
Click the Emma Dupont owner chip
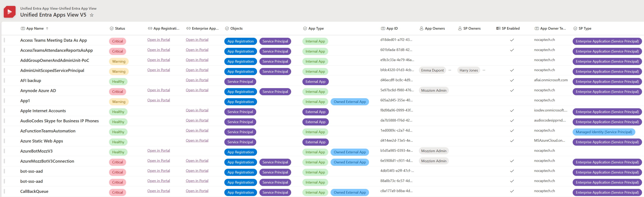click(432, 70)
